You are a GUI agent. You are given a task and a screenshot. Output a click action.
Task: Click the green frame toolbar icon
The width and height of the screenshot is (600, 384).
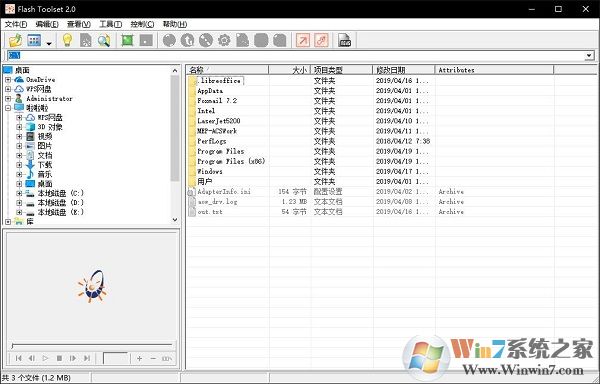127,40
